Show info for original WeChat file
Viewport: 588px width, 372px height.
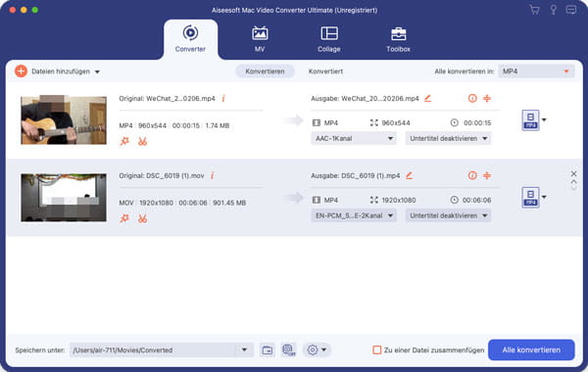(x=223, y=98)
